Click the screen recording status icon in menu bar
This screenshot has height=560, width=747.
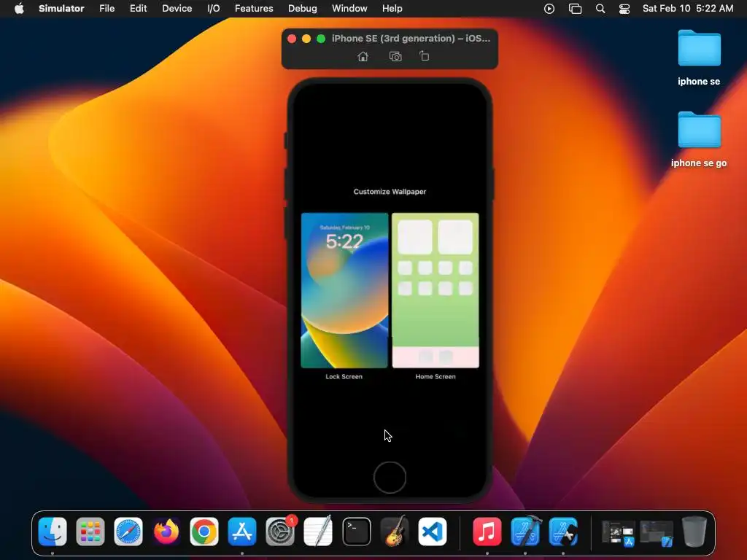coord(549,9)
